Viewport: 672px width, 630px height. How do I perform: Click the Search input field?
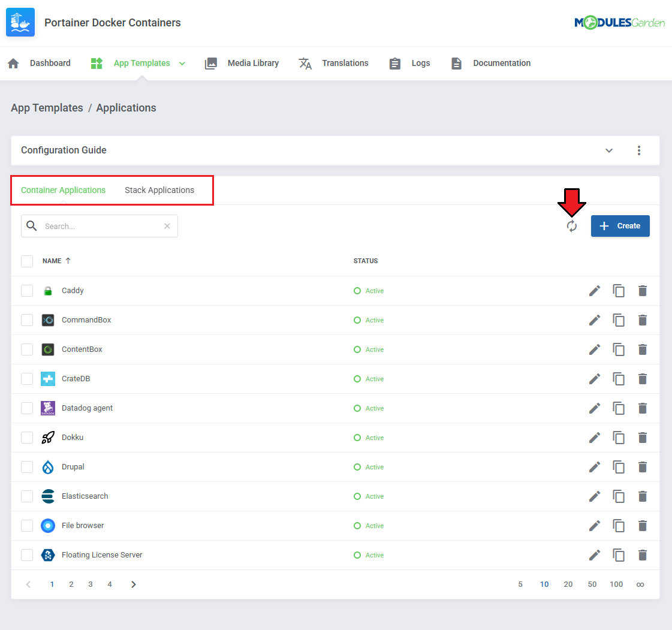(x=100, y=226)
